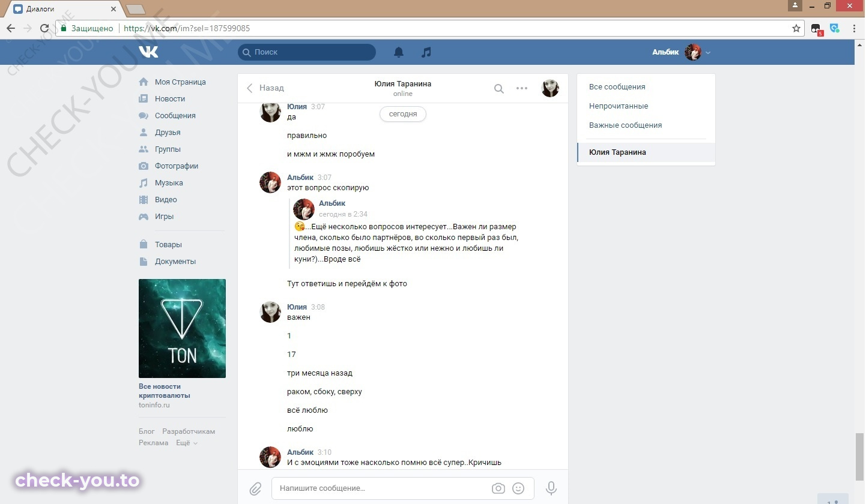Reload the page in Chrome

(x=44, y=28)
